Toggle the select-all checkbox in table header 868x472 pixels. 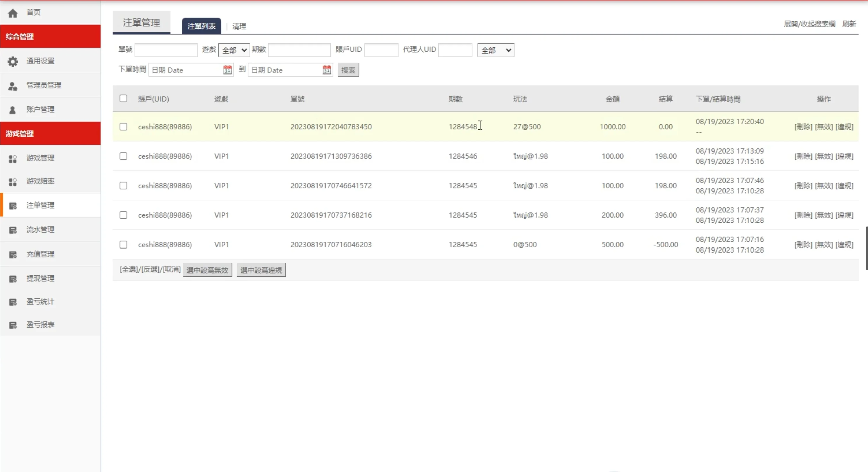(123, 98)
